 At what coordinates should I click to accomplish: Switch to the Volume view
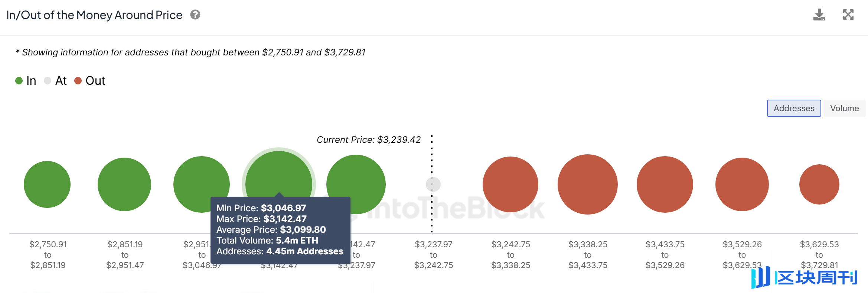coord(844,108)
